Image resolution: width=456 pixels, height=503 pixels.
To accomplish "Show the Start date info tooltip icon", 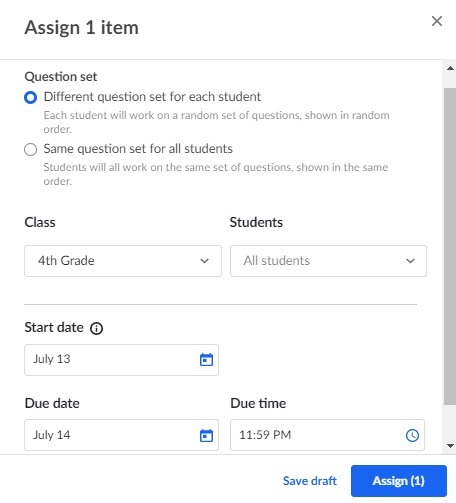I will click(96, 328).
